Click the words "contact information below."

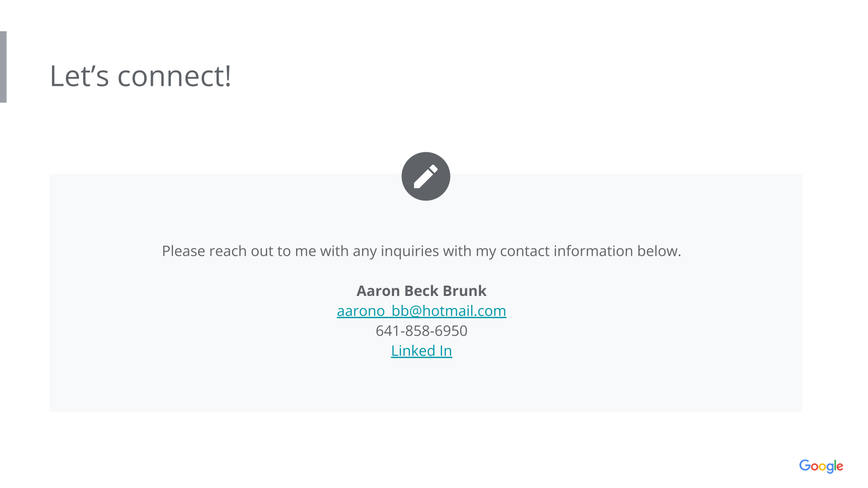coord(590,251)
